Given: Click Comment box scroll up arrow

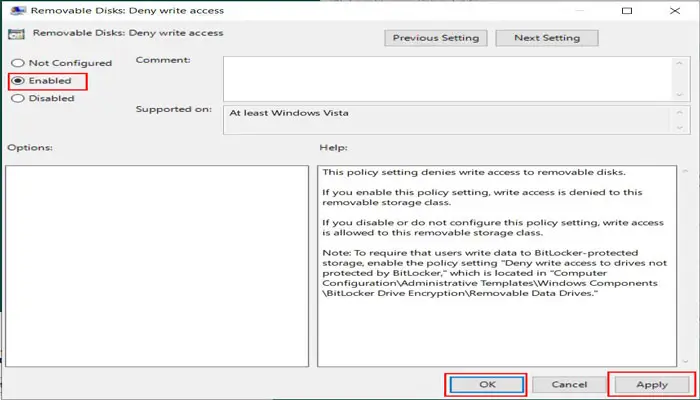Looking at the screenshot, I should tap(681, 63).
